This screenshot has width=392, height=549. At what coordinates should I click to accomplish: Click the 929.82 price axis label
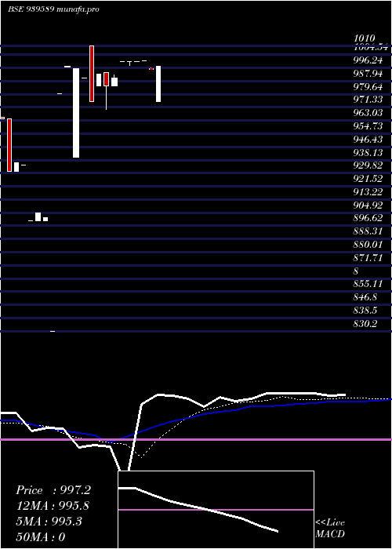(x=368, y=165)
